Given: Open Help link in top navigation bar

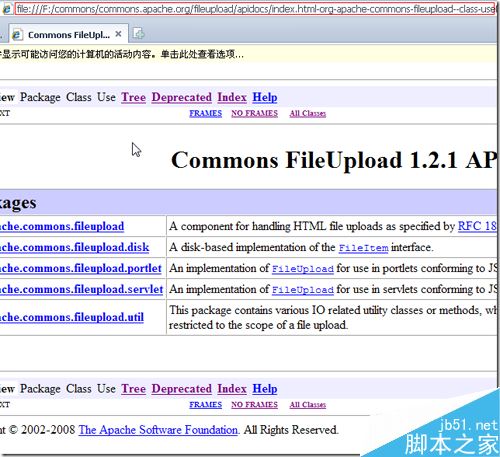Looking at the screenshot, I should point(265,97).
